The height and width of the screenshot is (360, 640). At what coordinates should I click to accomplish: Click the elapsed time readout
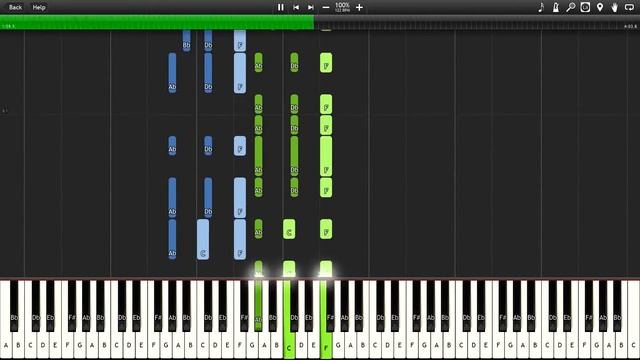8,26
